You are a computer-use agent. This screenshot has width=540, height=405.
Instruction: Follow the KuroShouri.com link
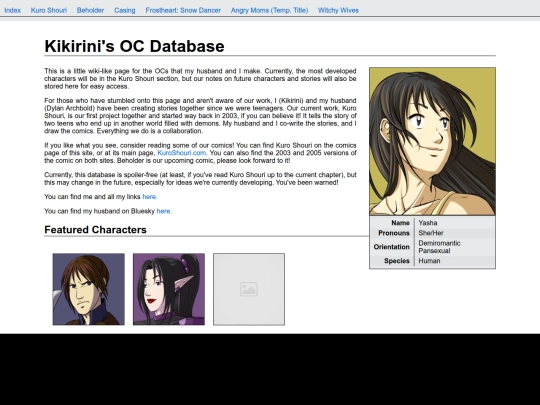[181, 153]
